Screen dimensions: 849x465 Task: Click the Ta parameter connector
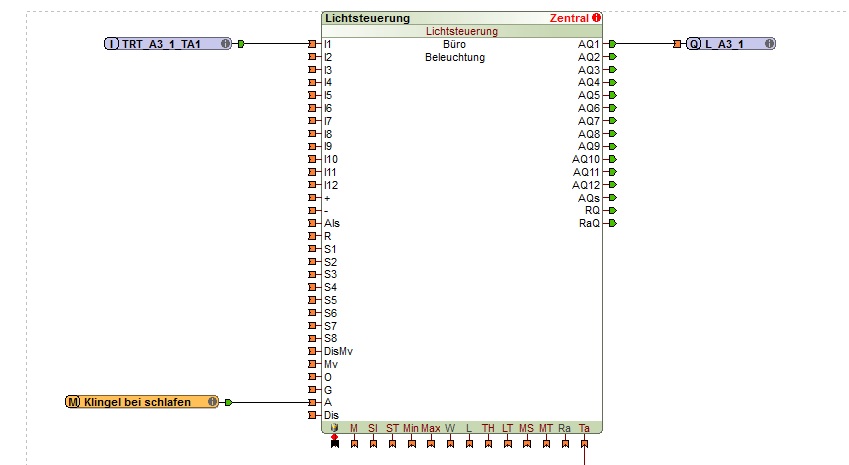coord(584,444)
